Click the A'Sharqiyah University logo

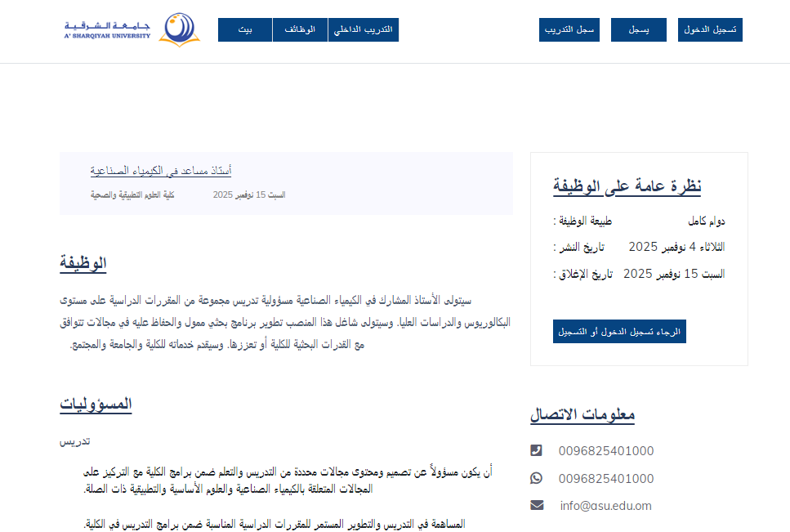(131, 30)
